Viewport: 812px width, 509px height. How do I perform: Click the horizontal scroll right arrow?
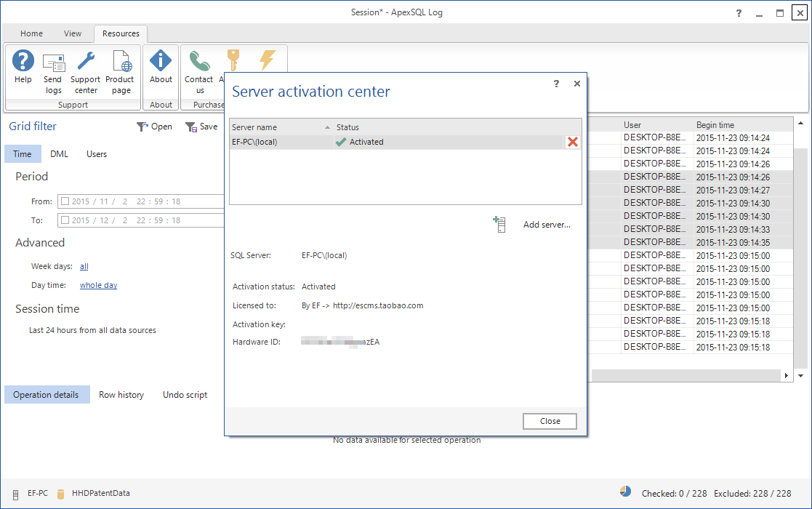click(x=787, y=375)
